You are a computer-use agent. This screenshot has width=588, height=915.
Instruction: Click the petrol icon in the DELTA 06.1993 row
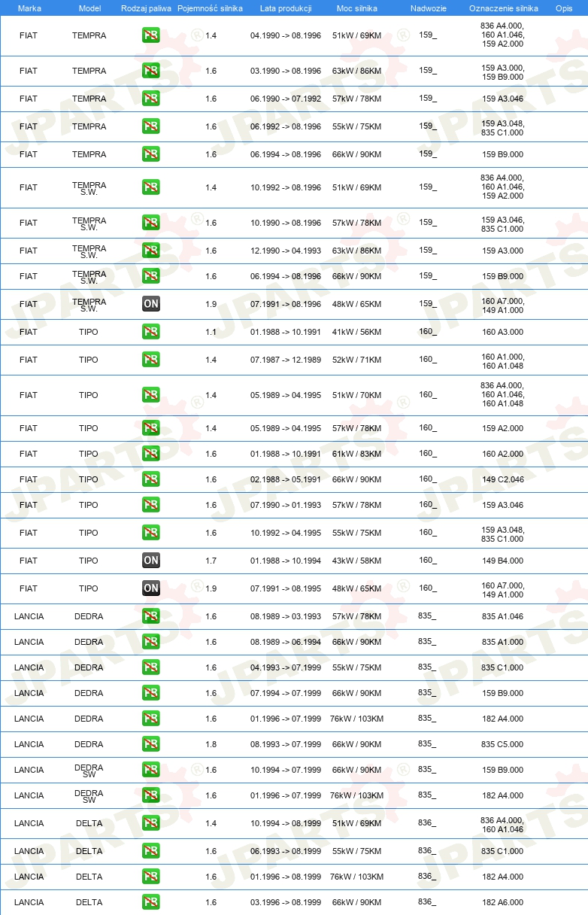pyautogui.click(x=151, y=851)
